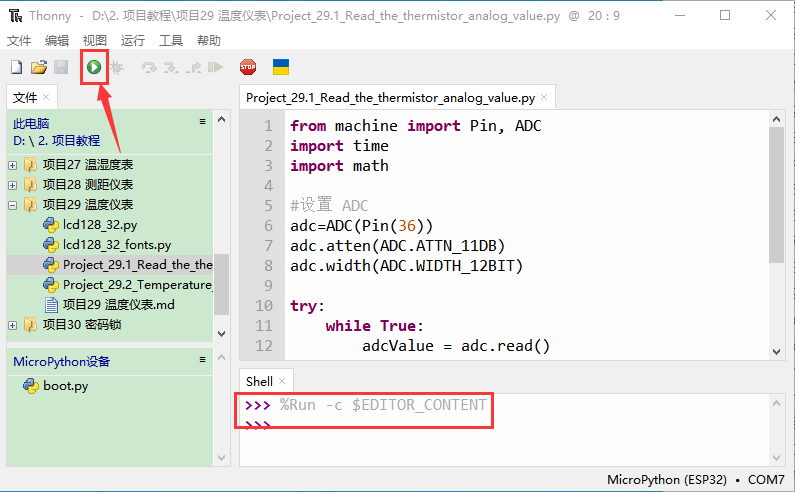Open the 此电脑 panel options menu

pyautogui.click(x=202, y=122)
